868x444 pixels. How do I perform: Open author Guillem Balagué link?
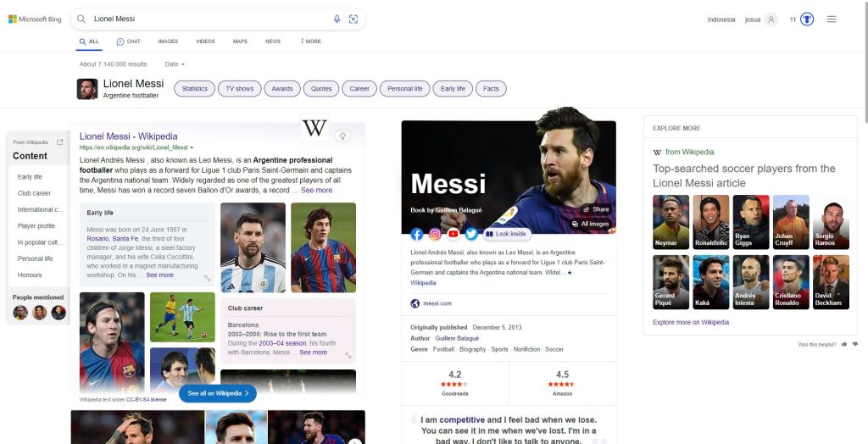pyautogui.click(x=457, y=338)
